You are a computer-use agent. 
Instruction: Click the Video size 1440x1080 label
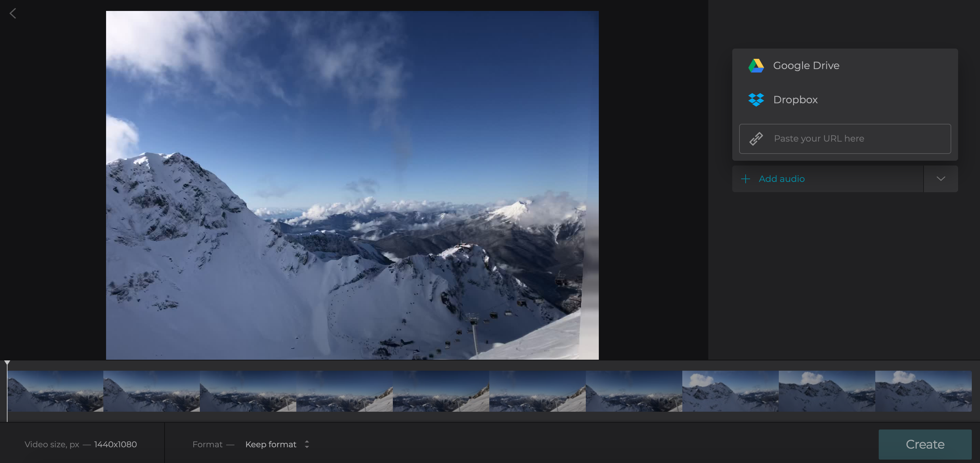(x=81, y=444)
